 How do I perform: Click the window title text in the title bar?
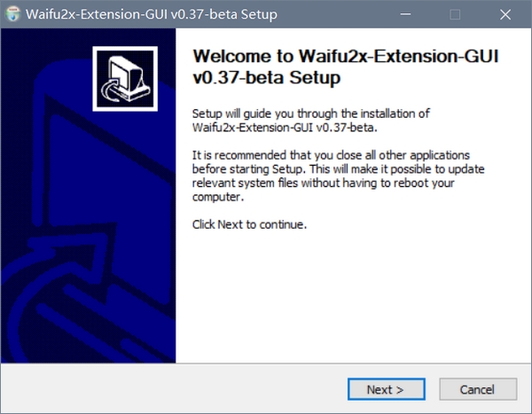[151, 15]
